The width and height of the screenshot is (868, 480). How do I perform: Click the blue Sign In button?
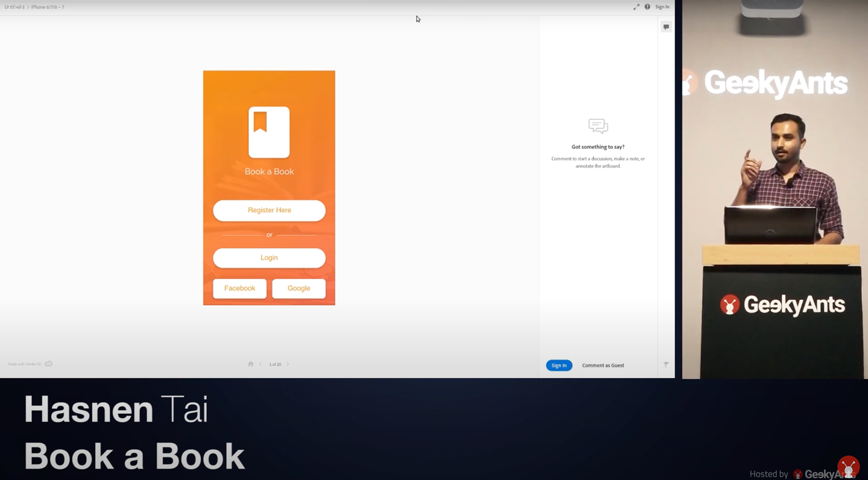pyautogui.click(x=559, y=365)
